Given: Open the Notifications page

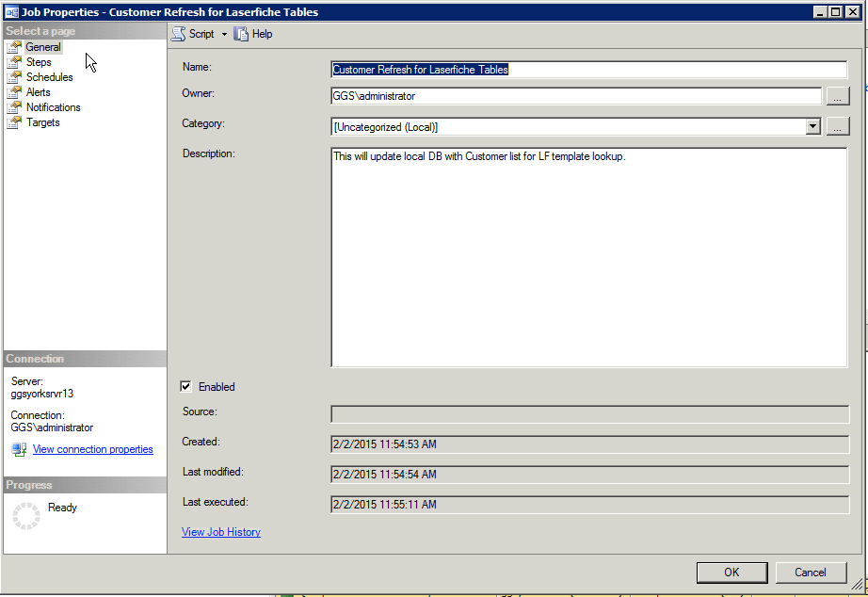Looking at the screenshot, I should 53,107.
